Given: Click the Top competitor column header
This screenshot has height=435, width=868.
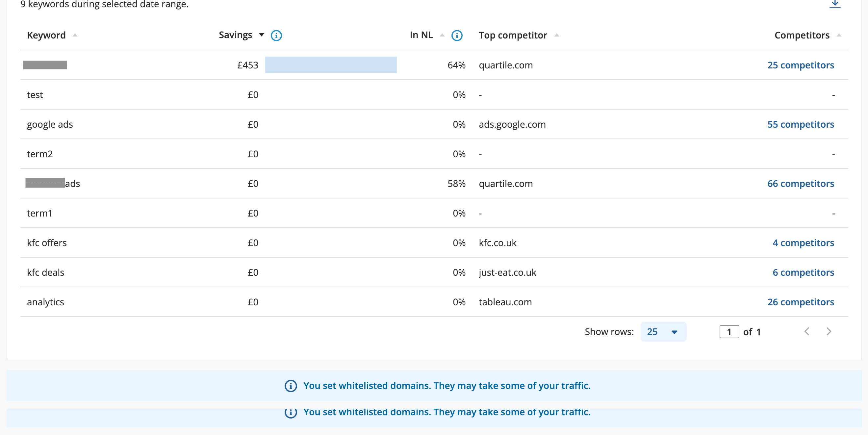Looking at the screenshot, I should pos(513,35).
